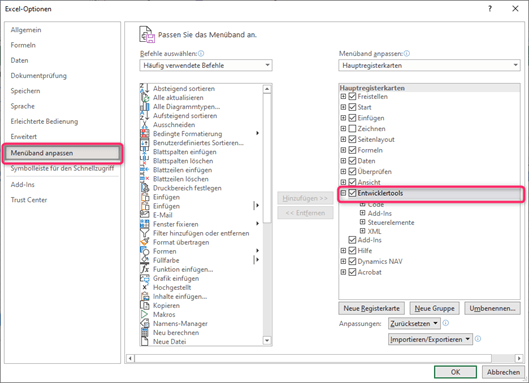529x383 pixels.
Task: Click the Blattzeilen löschen icon
Action: coord(144,179)
